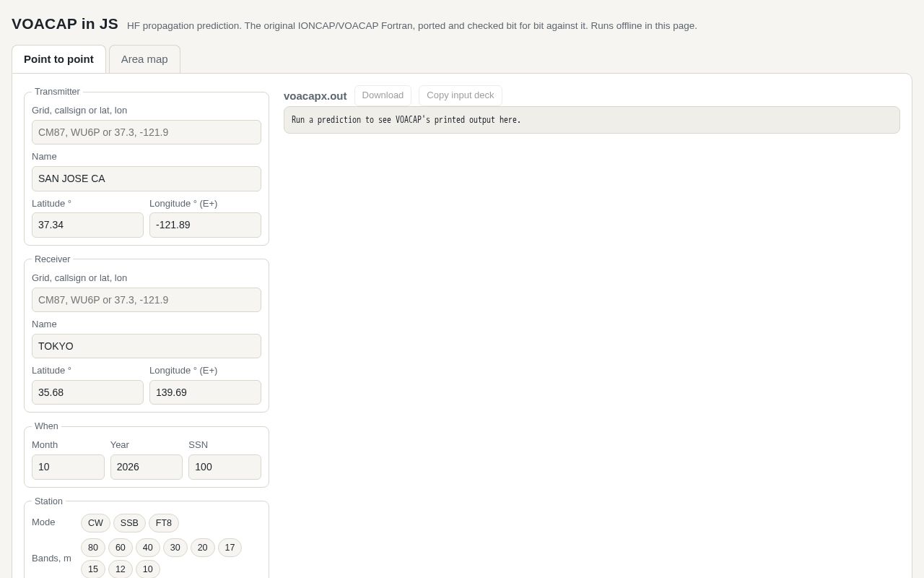924x578 pixels.
Task: Focus the Transmitter grid or callsign field
Action: point(147,132)
